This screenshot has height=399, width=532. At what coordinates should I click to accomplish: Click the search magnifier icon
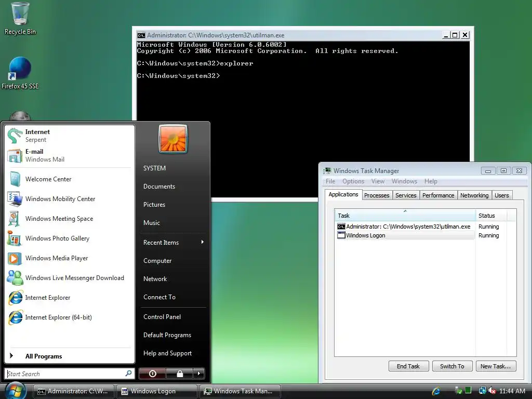point(129,373)
